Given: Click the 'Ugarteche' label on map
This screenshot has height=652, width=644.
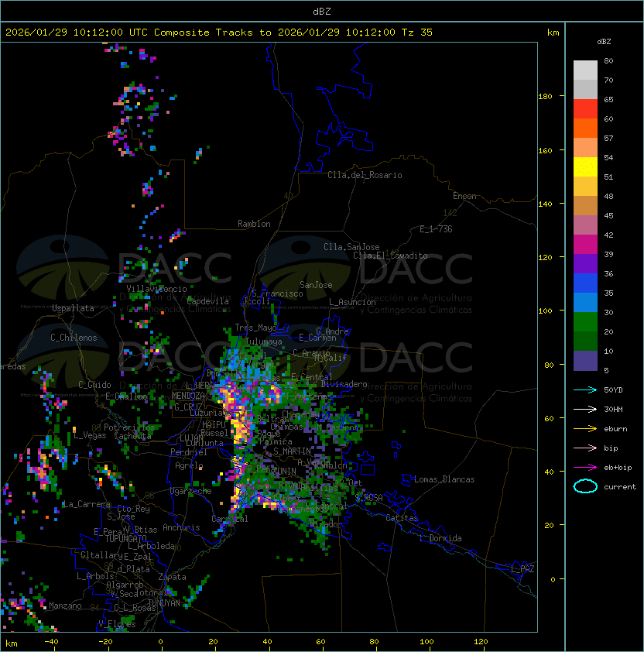Looking at the screenshot, I should tap(191, 491).
